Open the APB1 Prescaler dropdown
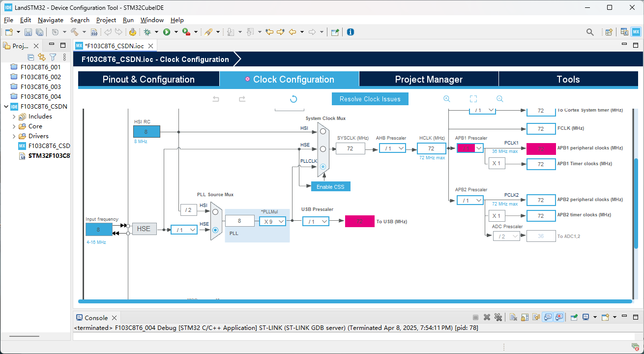This screenshot has width=644, height=354. pyautogui.click(x=470, y=148)
